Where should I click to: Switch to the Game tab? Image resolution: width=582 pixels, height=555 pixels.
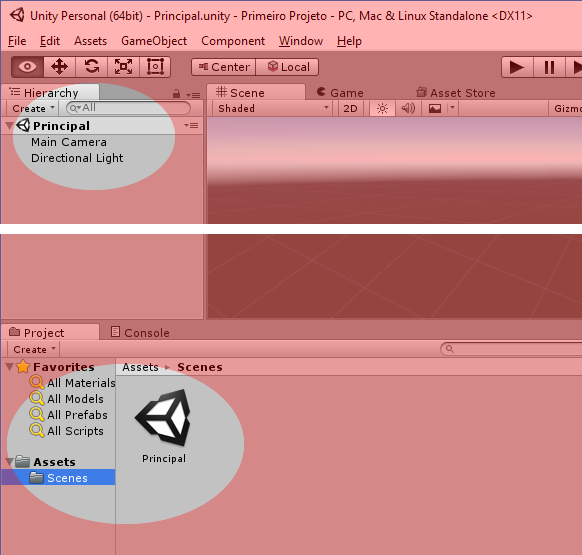[x=340, y=92]
